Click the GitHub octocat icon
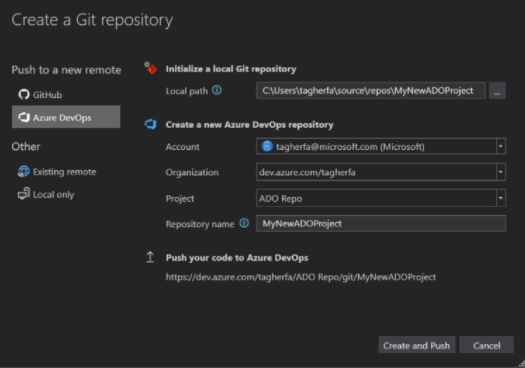 24,95
